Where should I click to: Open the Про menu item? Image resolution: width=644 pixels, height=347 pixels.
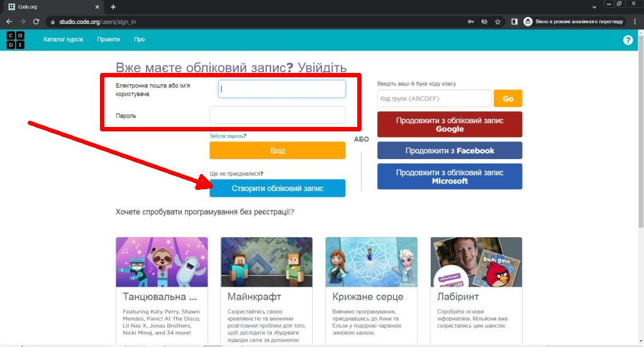139,40
